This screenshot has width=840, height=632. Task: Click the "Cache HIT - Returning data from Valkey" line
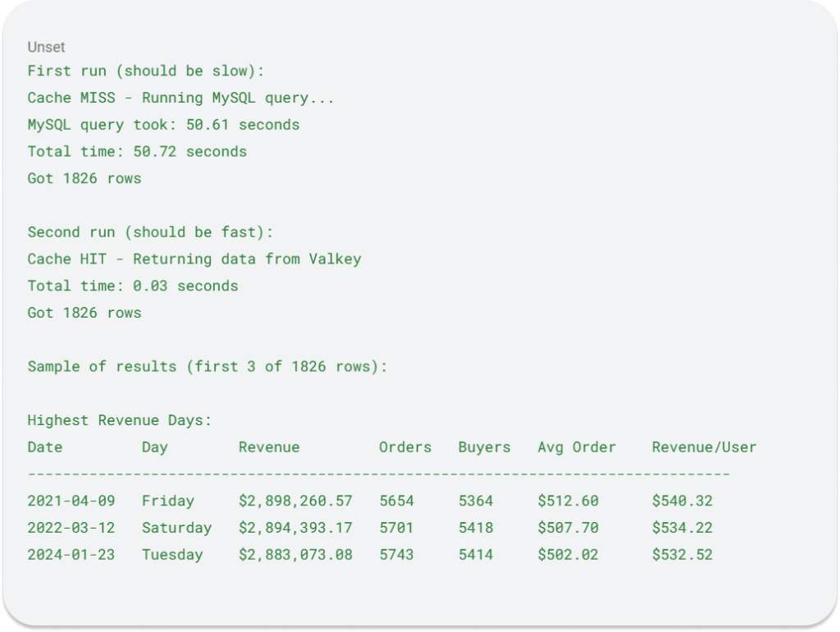[x=194, y=259]
